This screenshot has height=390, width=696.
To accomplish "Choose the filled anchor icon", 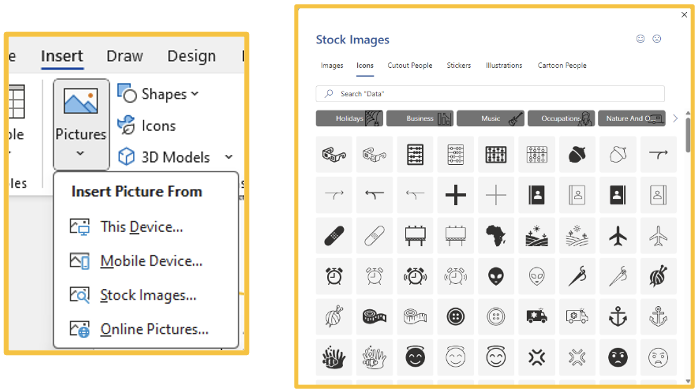I will pos(617,316).
